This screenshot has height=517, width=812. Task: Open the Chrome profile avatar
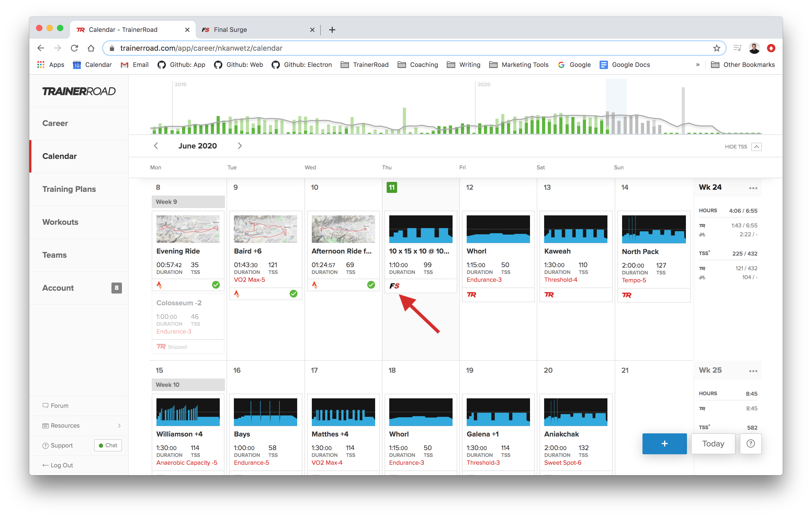tap(754, 48)
